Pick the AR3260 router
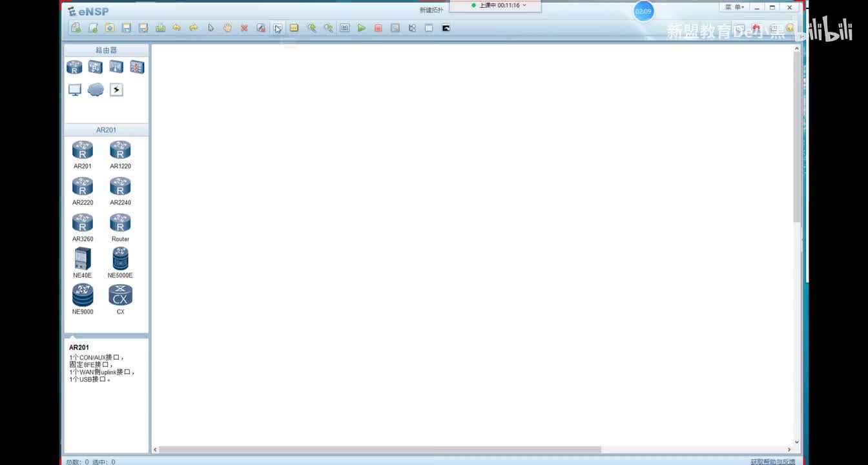868x465 pixels. 83,227
